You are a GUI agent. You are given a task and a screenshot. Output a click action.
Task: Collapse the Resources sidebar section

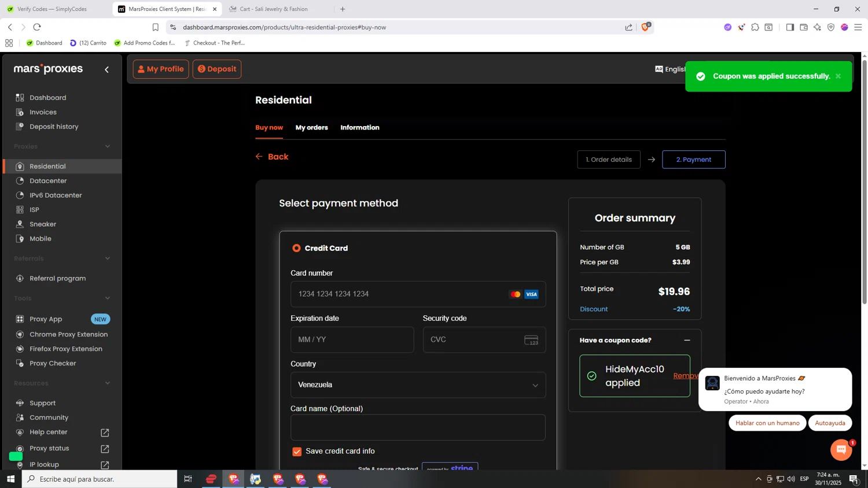[108, 383]
